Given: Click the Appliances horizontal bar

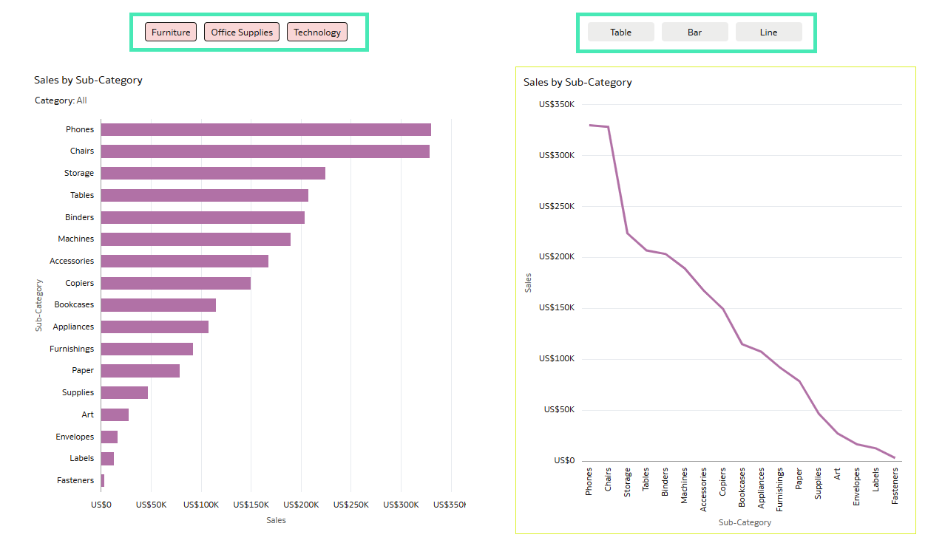Looking at the screenshot, I should (155, 327).
